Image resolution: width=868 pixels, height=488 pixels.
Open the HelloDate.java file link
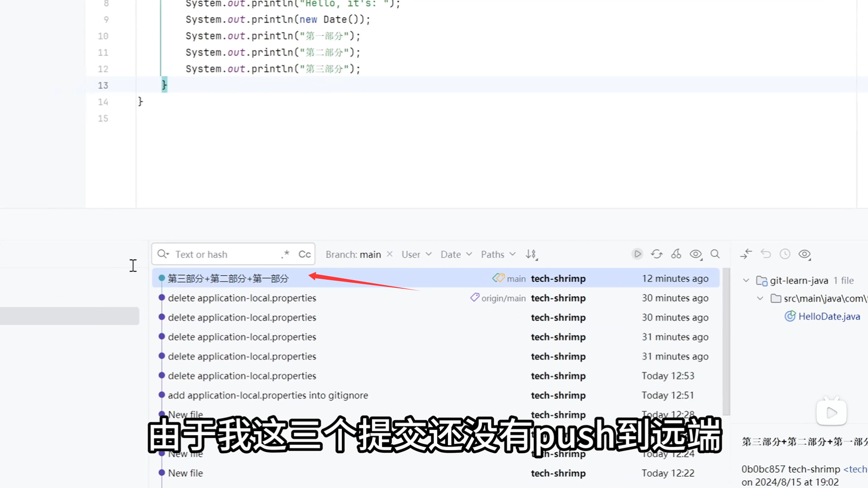(x=829, y=316)
